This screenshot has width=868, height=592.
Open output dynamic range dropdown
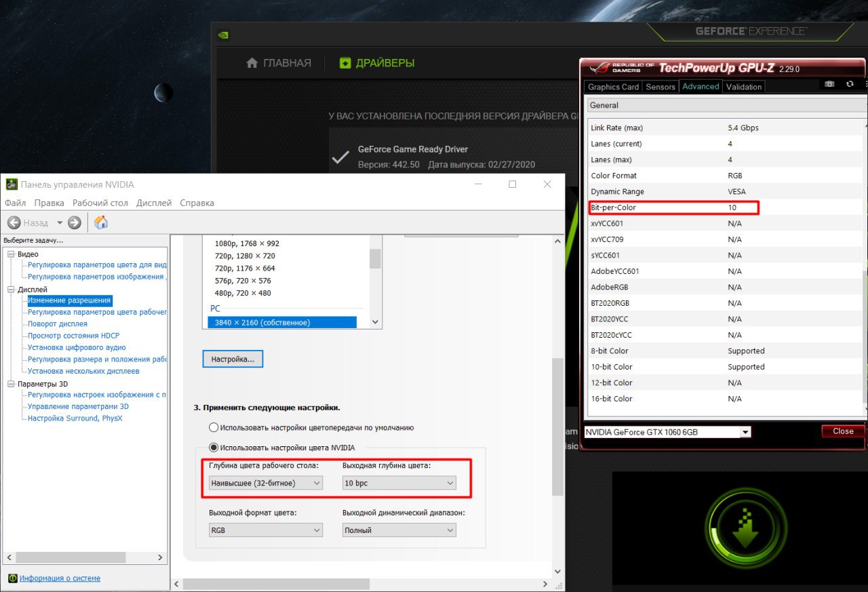(399, 530)
